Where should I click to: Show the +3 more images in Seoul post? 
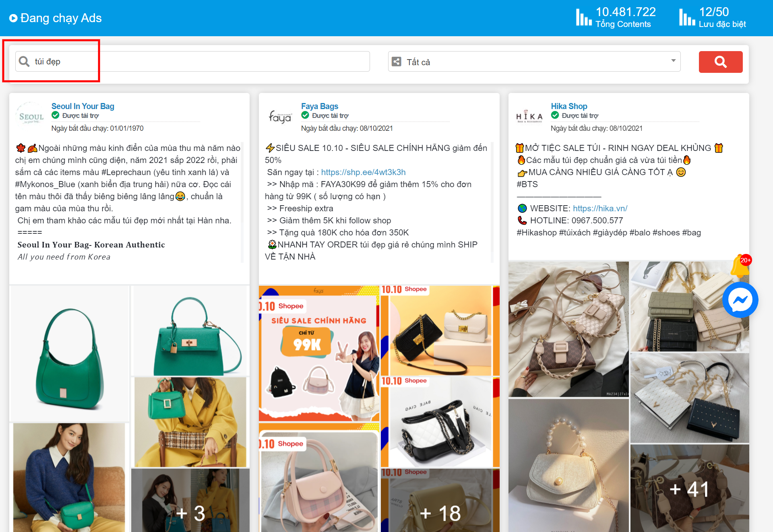click(191, 500)
